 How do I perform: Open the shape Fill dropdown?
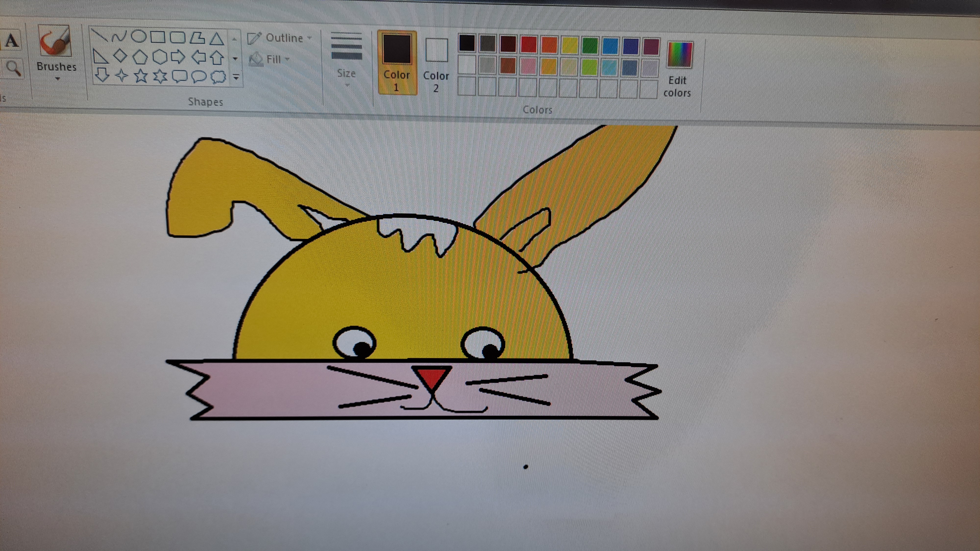[269, 59]
